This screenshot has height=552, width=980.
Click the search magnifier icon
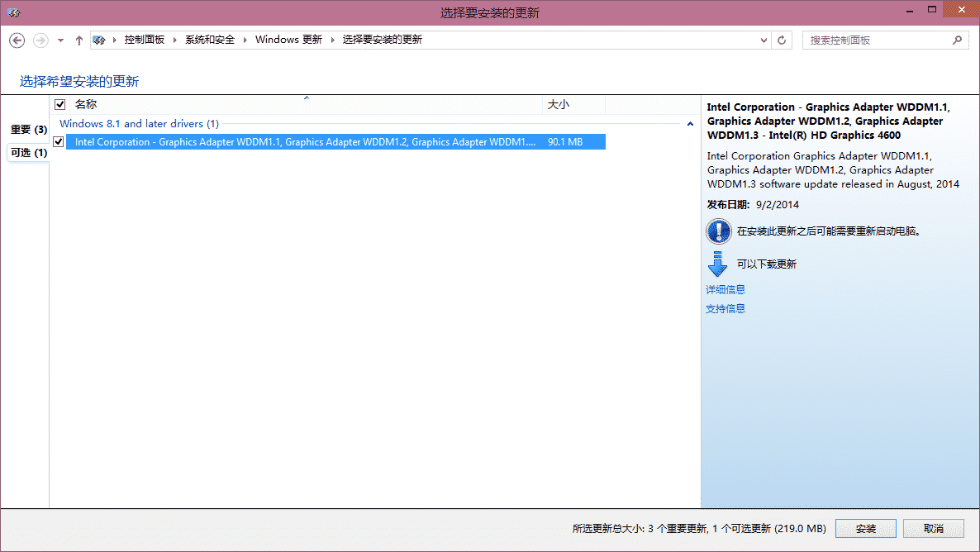coord(957,40)
